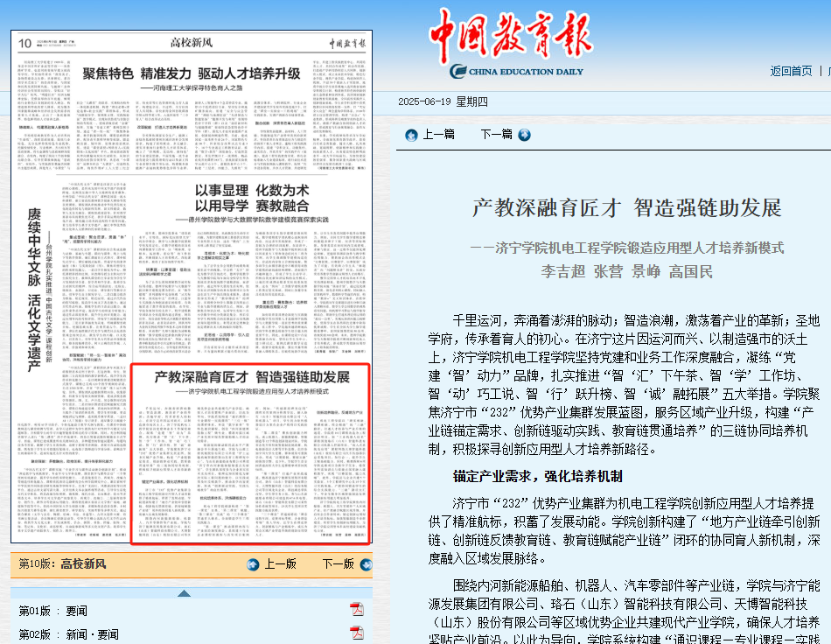Click the next article arrow icon
The width and height of the screenshot is (831, 644).
click(524, 135)
